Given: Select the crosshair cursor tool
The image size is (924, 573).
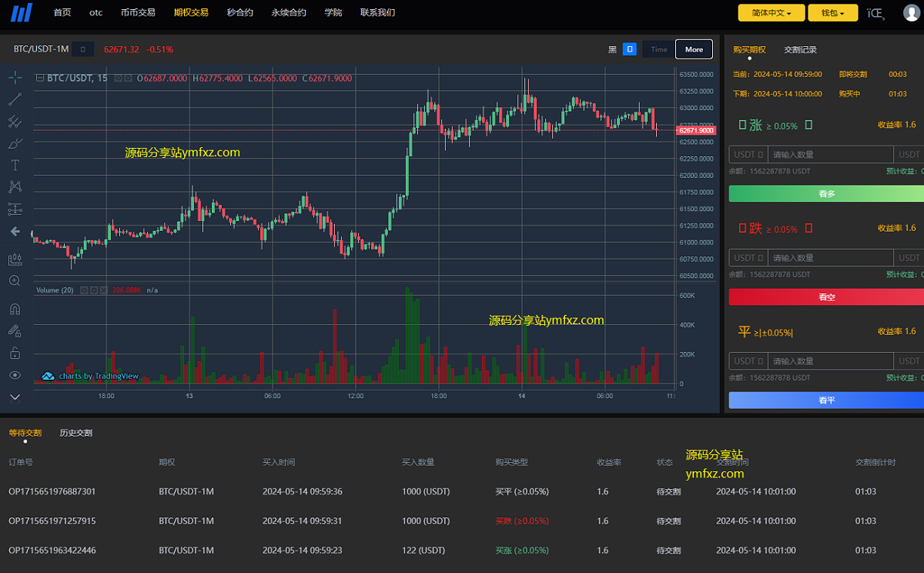Looking at the screenshot, I should (15, 77).
